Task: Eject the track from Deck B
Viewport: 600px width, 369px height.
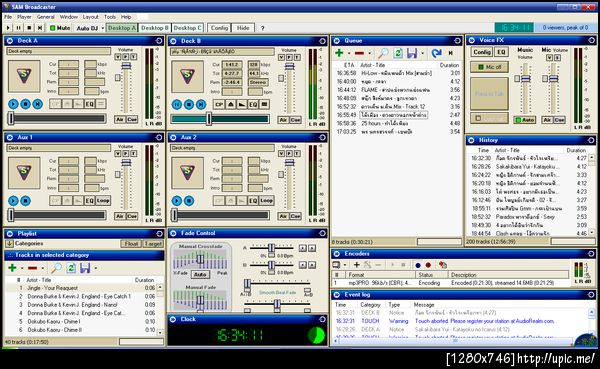Action: point(231,104)
